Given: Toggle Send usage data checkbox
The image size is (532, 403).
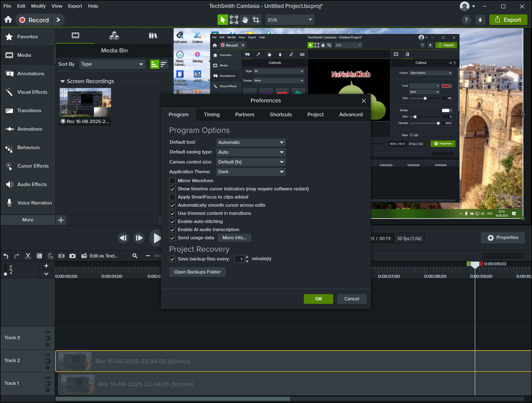Looking at the screenshot, I should [x=172, y=238].
